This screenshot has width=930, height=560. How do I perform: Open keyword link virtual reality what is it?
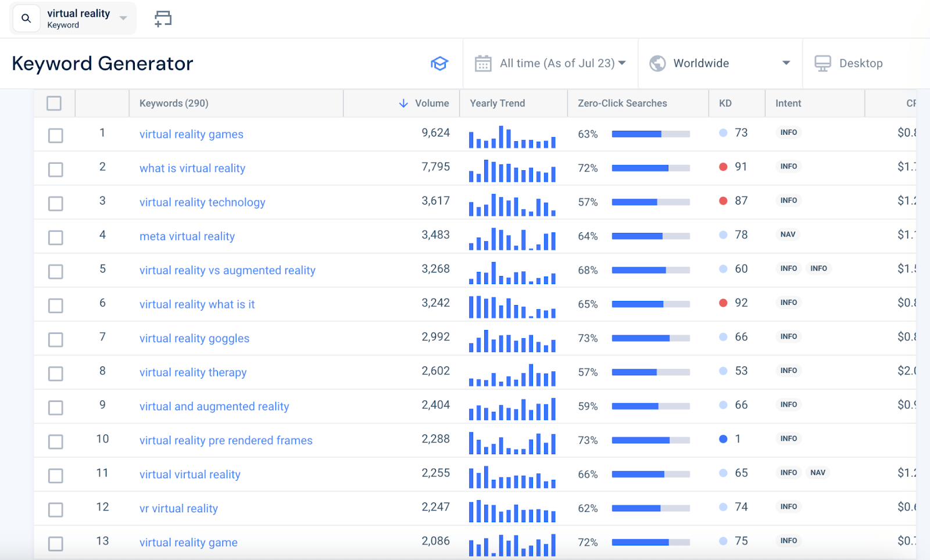197,304
